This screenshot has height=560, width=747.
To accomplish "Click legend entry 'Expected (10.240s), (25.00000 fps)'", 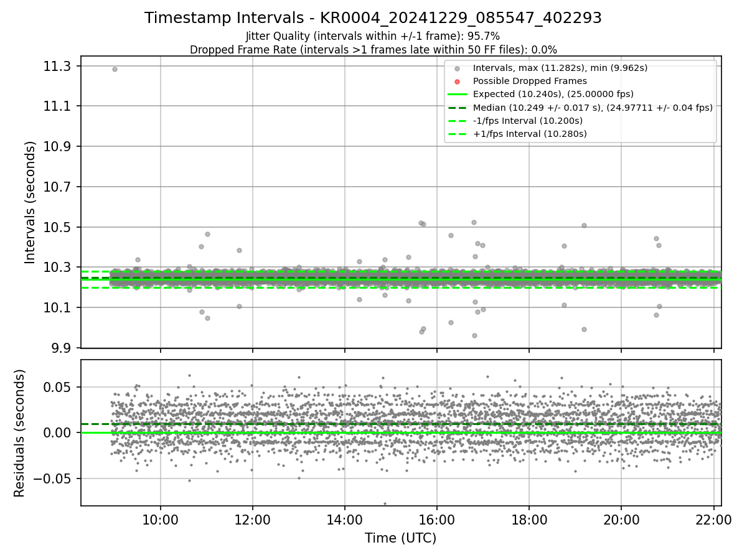I will 553,95.
